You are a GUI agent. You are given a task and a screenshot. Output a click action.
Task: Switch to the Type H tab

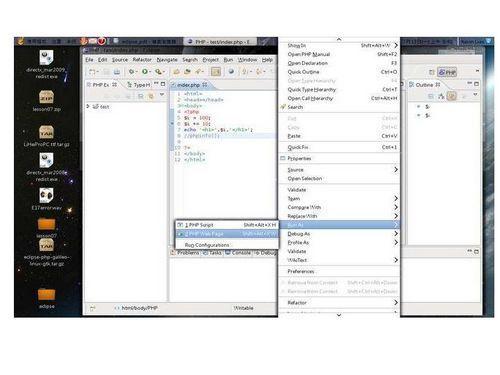[x=139, y=85]
